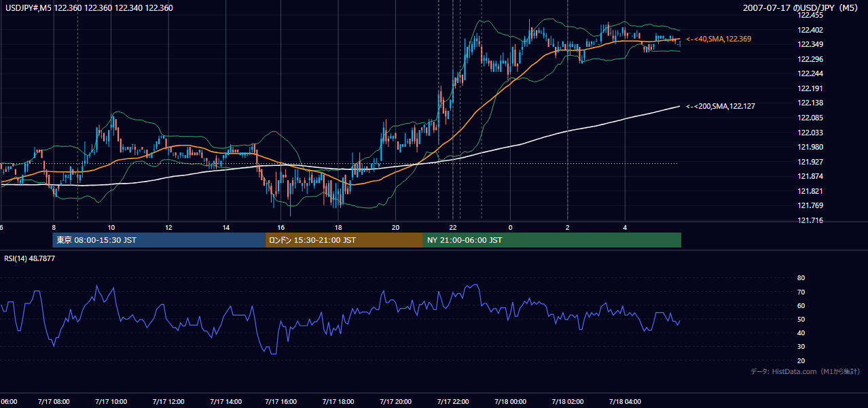The width and height of the screenshot is (868, 408).
Task: Click the RSI(14) 48.7877 indicator label
Action: tap(30, 258)
